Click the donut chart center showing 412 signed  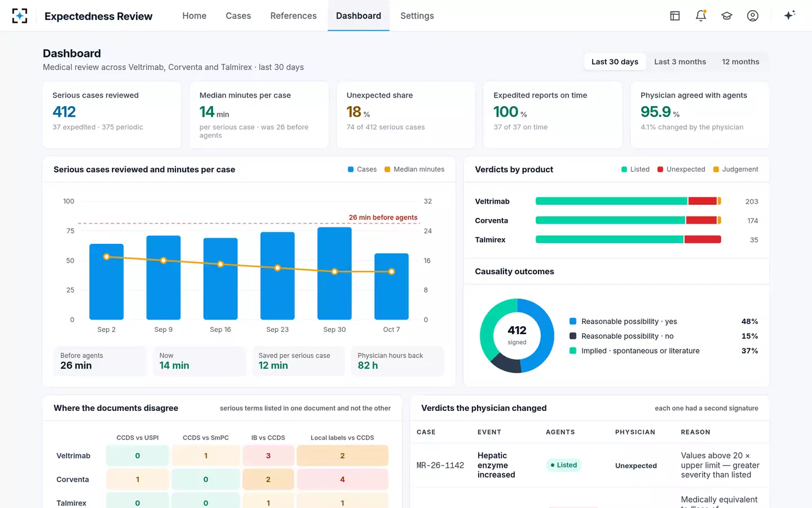[x=517, y=335]
